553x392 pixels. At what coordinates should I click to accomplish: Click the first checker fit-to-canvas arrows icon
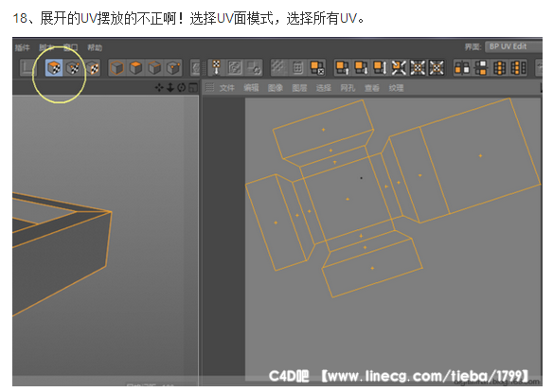[x=418, y=67]
